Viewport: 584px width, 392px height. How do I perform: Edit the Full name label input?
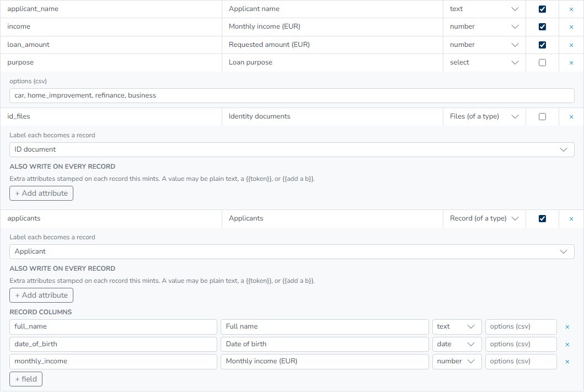325,327
